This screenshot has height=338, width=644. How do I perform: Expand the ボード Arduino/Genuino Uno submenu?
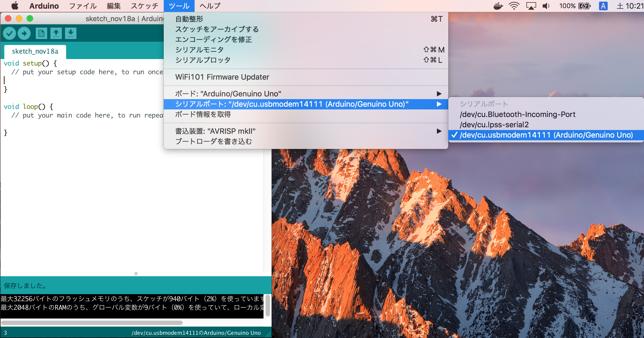pyautogui.click(x=306, y=94)
